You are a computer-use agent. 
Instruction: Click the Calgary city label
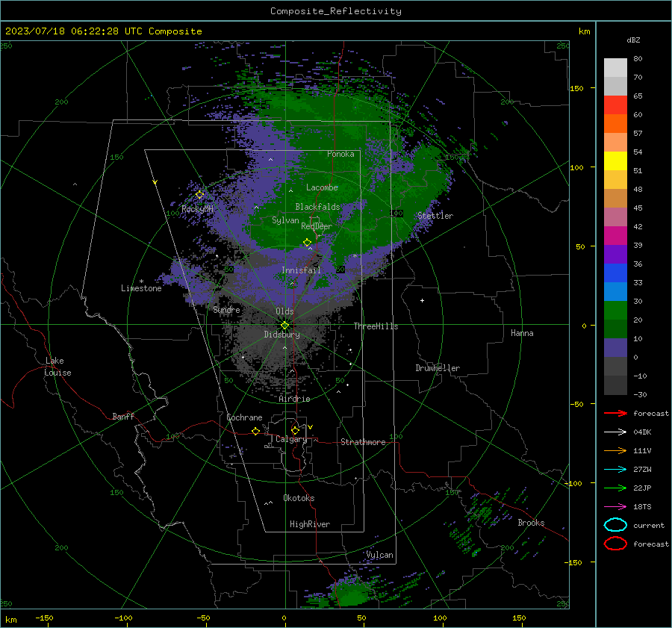pyautogui.click(x=291, y=439)
